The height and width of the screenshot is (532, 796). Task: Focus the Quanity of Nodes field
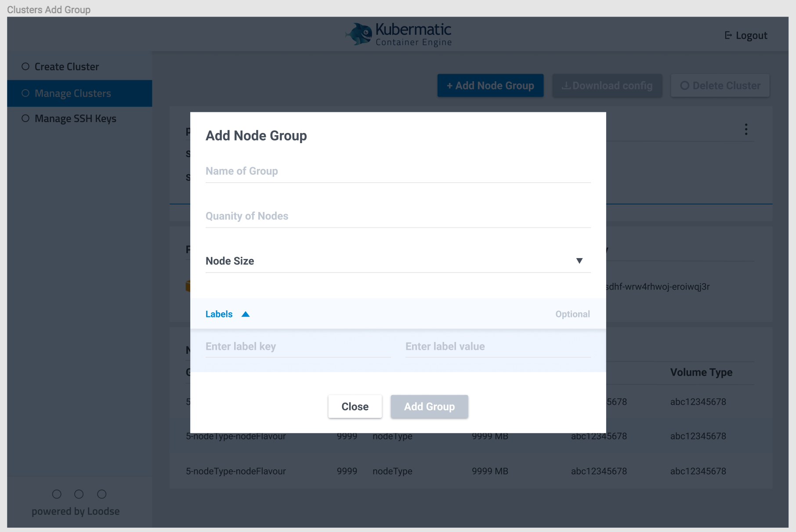pos(398,216)
